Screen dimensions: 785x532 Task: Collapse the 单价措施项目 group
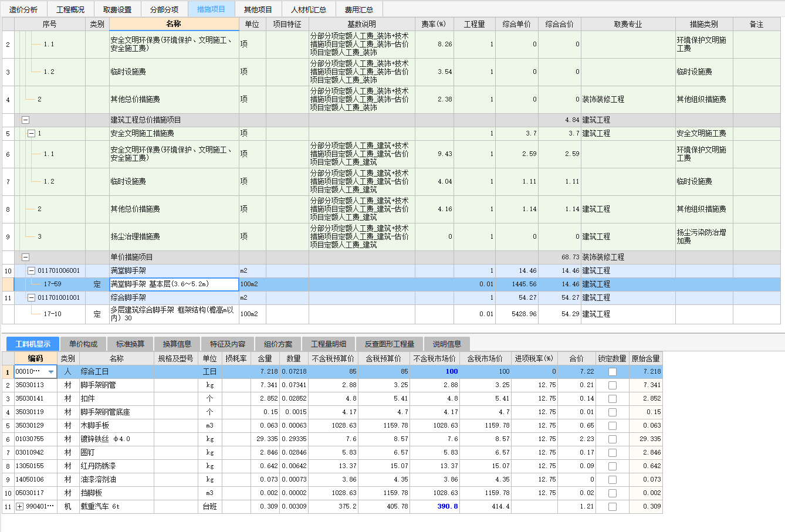point(25,257)
